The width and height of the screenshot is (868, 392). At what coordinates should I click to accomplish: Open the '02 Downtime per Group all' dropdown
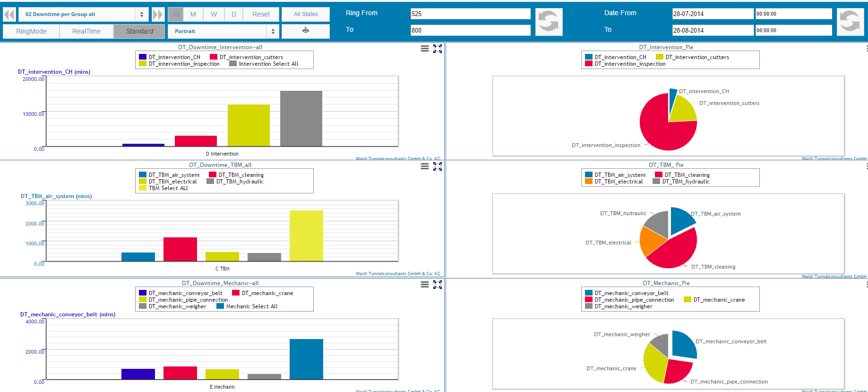[83, 14]
